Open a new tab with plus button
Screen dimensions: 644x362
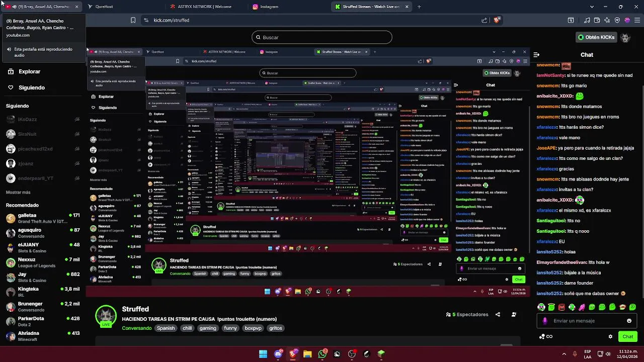[x=419, y=7]
